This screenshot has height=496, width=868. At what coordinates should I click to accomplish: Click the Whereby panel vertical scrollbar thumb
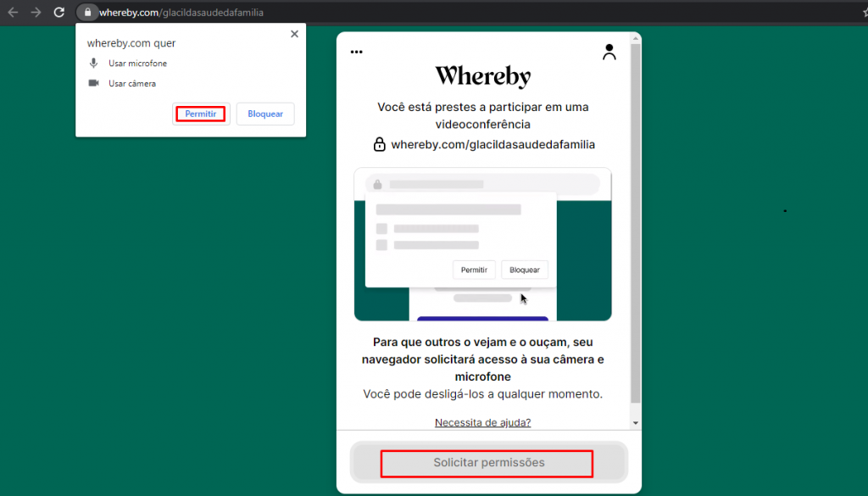point(636,223)
